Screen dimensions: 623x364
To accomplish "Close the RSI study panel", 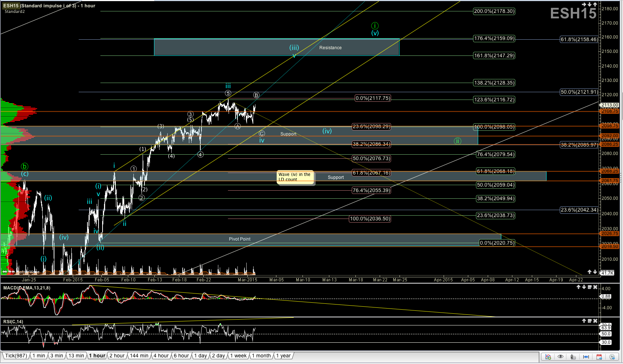I will 595,321.
